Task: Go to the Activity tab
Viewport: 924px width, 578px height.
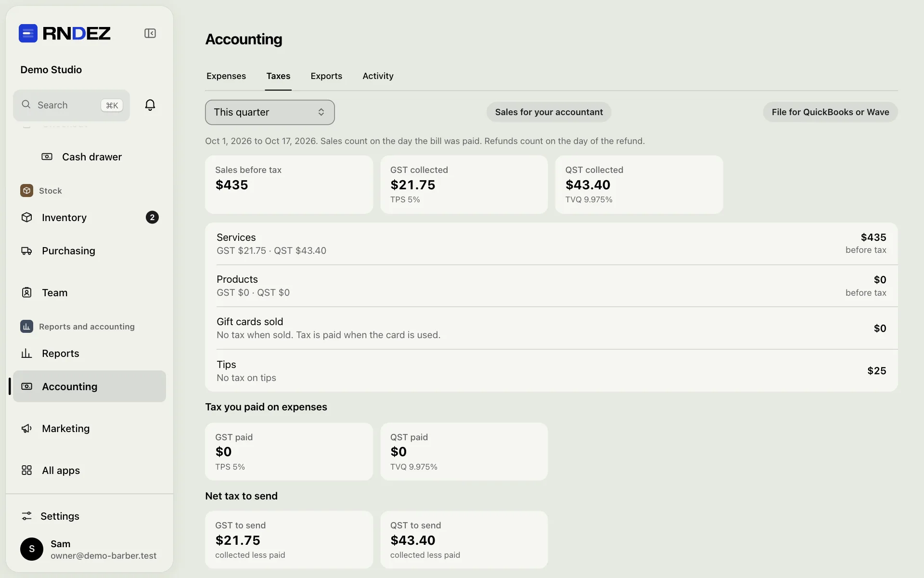Action: 378,76
